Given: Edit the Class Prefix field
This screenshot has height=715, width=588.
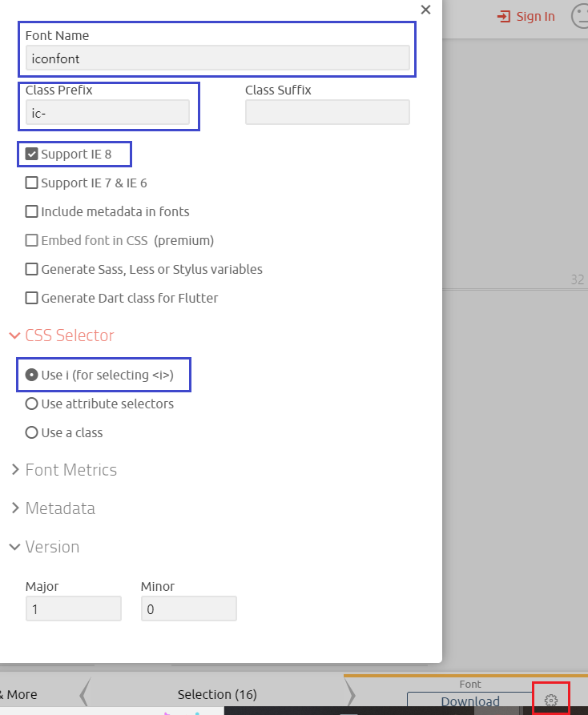Looking at the screenshot, I should pyautogui.click(x=107, y=112).
